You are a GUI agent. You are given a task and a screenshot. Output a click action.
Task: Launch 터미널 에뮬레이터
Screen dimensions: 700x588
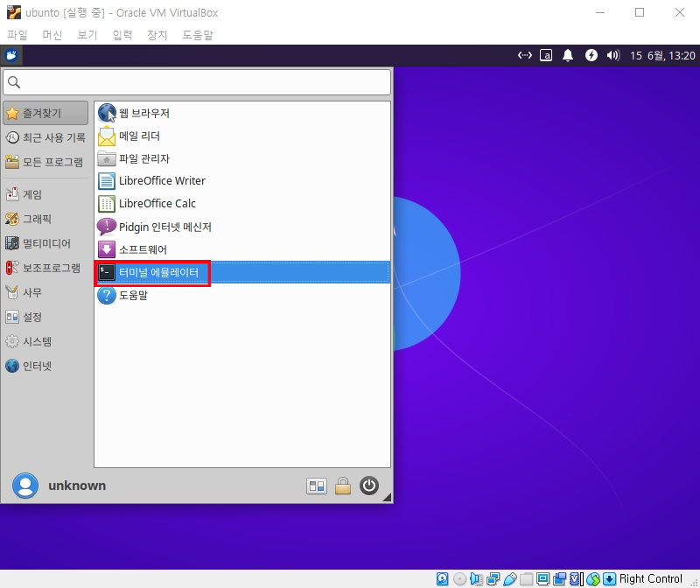pyautogui.click(x=242, y=272)
